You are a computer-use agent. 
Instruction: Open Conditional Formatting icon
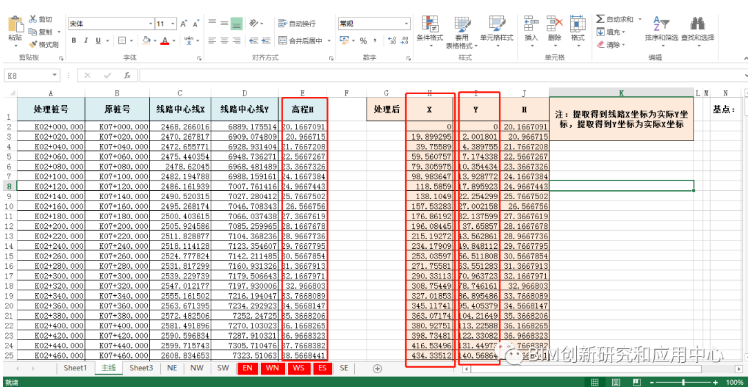(x=430, y=24)
